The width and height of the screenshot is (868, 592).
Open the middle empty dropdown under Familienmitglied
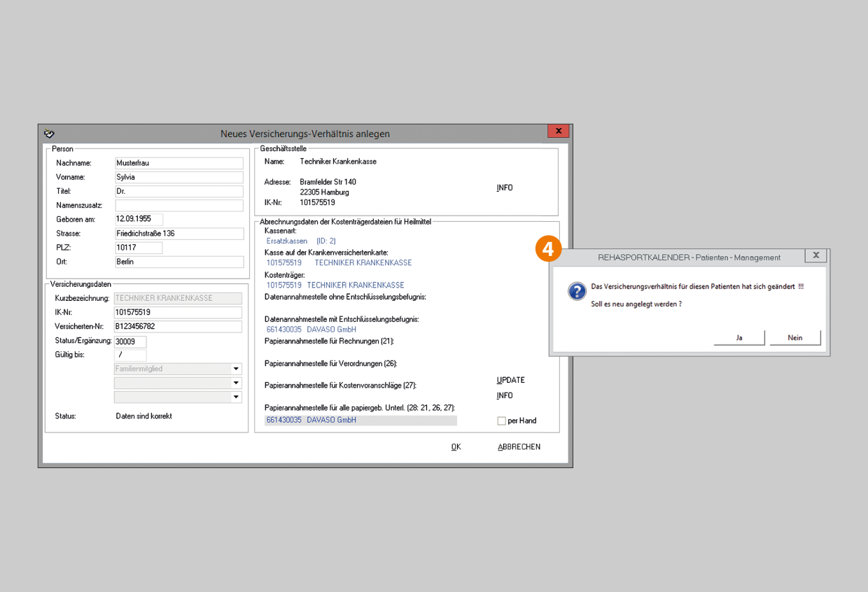click(x=236, y=383)
